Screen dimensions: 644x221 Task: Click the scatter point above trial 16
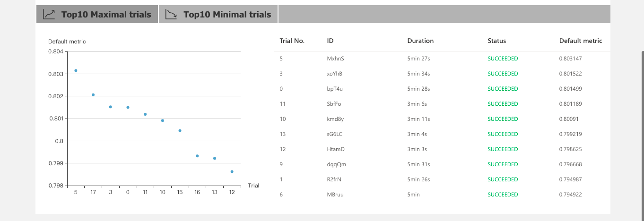point(197,156)
